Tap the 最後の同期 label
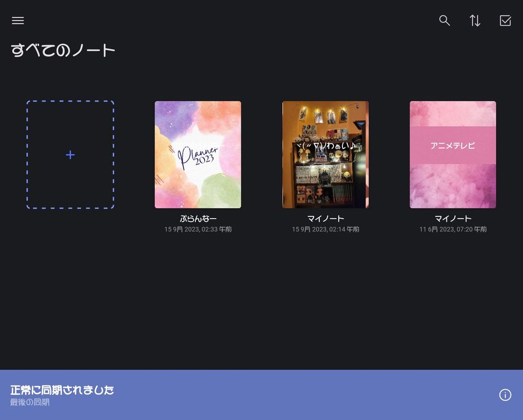This screenshot has height=420, width=523. pos(30,402)
